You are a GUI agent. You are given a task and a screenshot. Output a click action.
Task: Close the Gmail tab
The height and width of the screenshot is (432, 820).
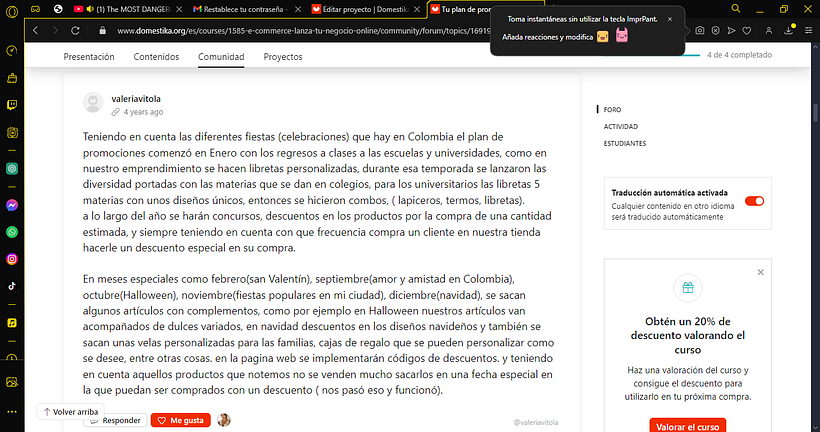[x=298, y=9]
